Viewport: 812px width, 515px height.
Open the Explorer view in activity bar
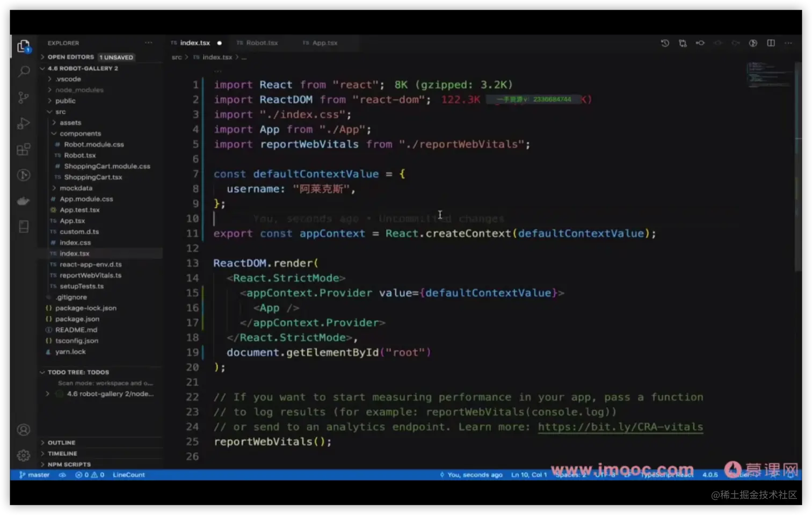click(23, 47)
